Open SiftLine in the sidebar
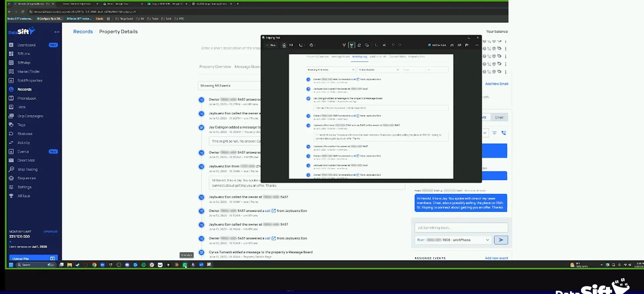Image resolution: width=644 pixels, height=294 pixels. 23,54
